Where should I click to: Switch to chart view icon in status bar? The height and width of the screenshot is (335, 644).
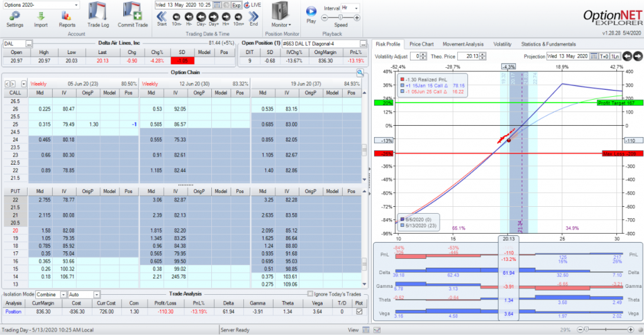coord(377,330)
